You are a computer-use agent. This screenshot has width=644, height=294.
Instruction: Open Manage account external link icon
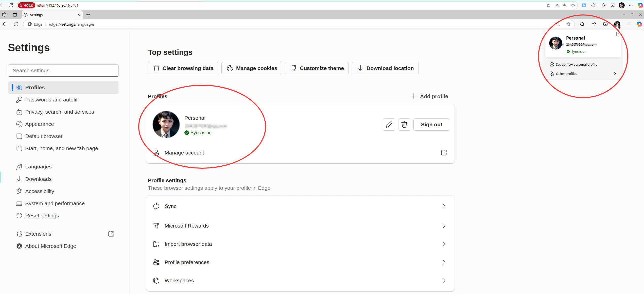click(444, 153)
